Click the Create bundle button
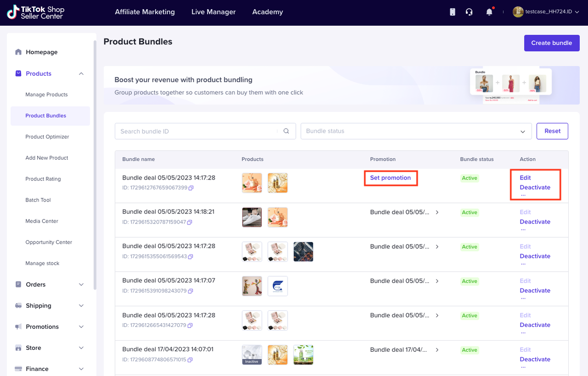Viewport: 588px width, 376px height. click(551, 43)
